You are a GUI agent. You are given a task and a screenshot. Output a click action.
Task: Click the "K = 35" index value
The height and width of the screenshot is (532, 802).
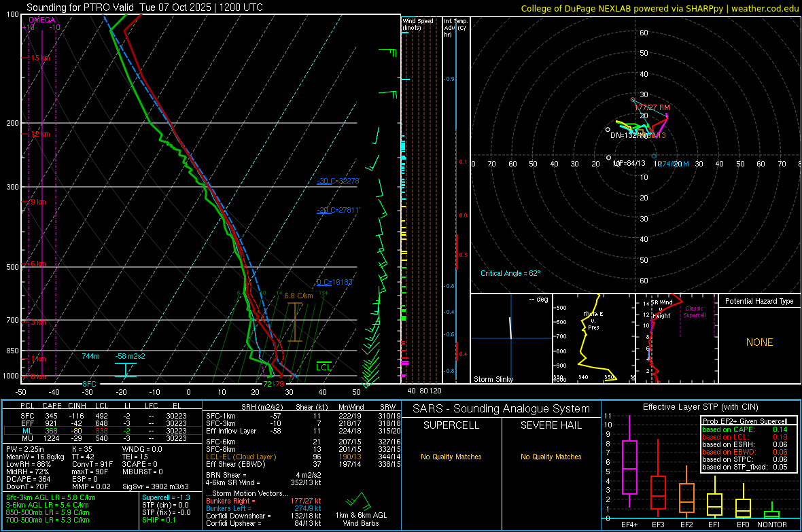click(82, 449)
